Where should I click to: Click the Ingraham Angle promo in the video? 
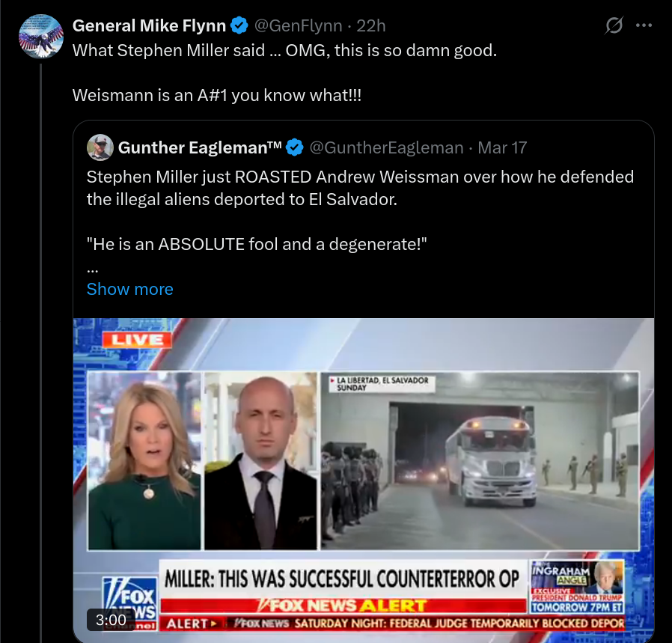pyautogui.click(x=577, y=588)
